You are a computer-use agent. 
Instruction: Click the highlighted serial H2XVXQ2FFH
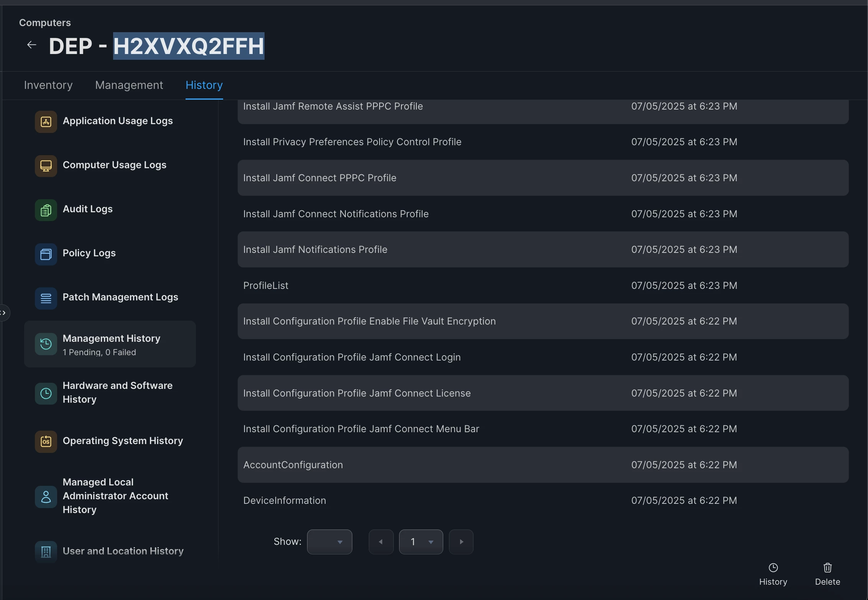pos(189,46)
